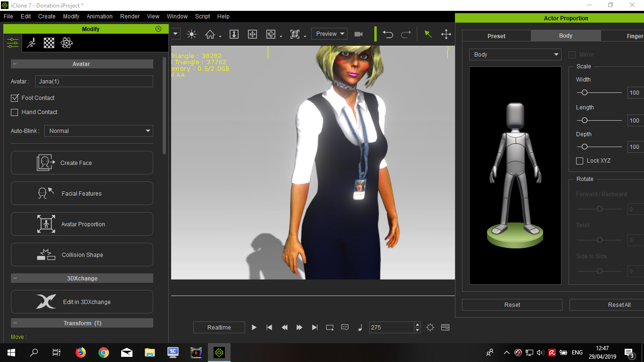Click the Create Face button

82,163
